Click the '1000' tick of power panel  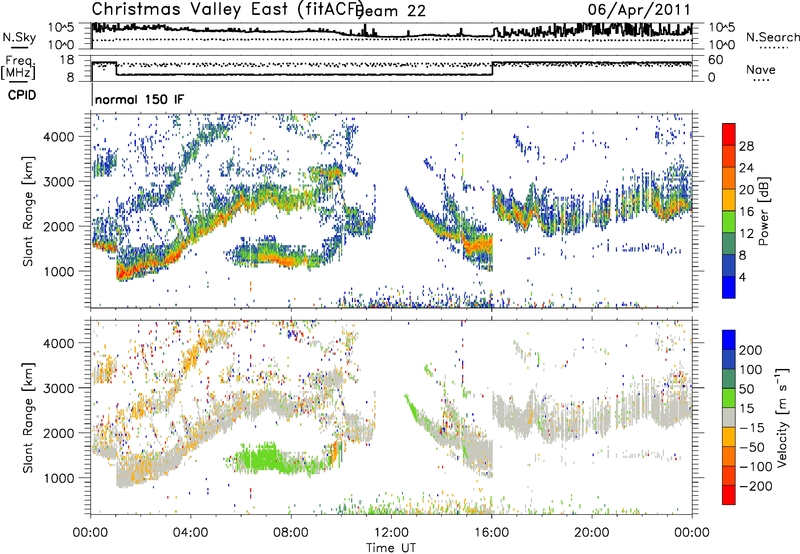pos(59,271)
